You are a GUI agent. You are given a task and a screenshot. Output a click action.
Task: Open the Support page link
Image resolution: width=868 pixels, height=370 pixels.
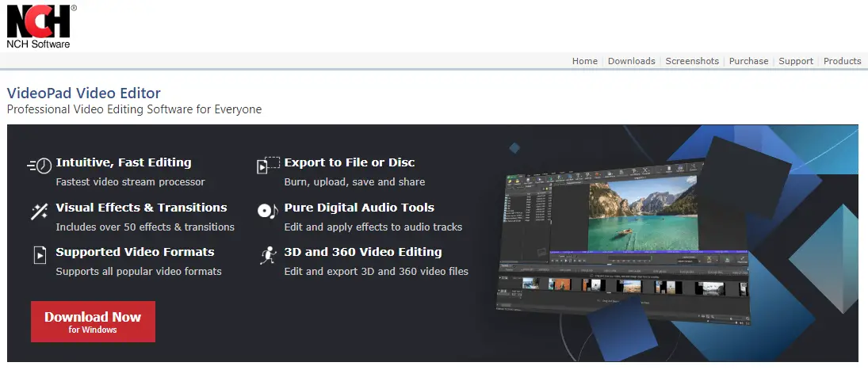[x=796, y=61]
